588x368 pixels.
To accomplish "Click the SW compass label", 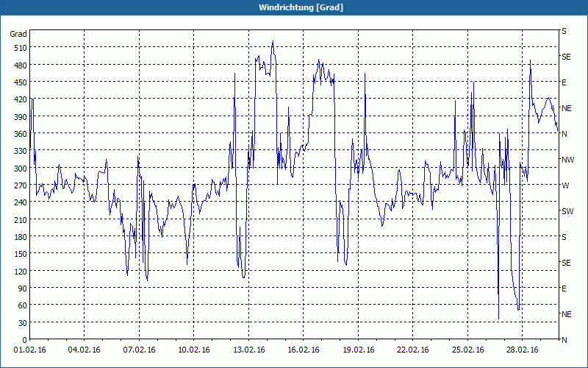I will (x=567, y=211).
